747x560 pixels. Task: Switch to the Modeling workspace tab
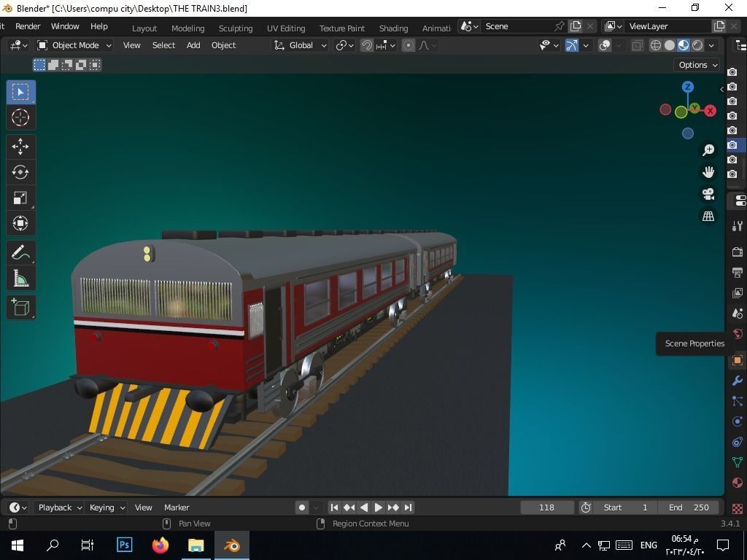click(187, 28)
